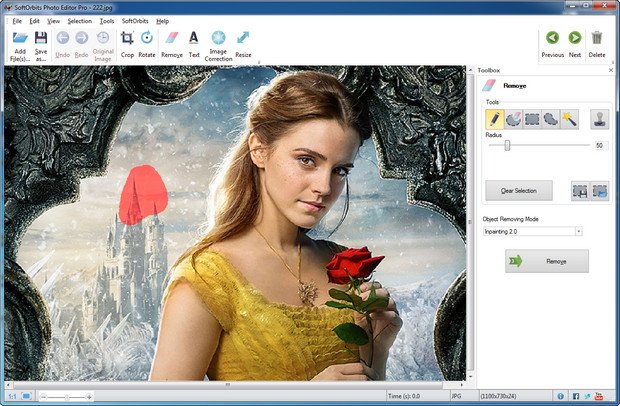Open the File menu
620x406 pixels.
point(17,21)
